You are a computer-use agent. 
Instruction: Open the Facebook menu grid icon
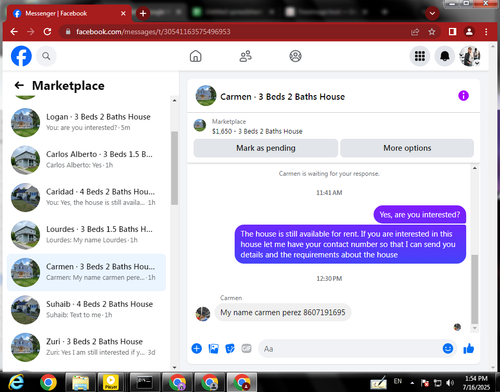click(x=420, y=56)
